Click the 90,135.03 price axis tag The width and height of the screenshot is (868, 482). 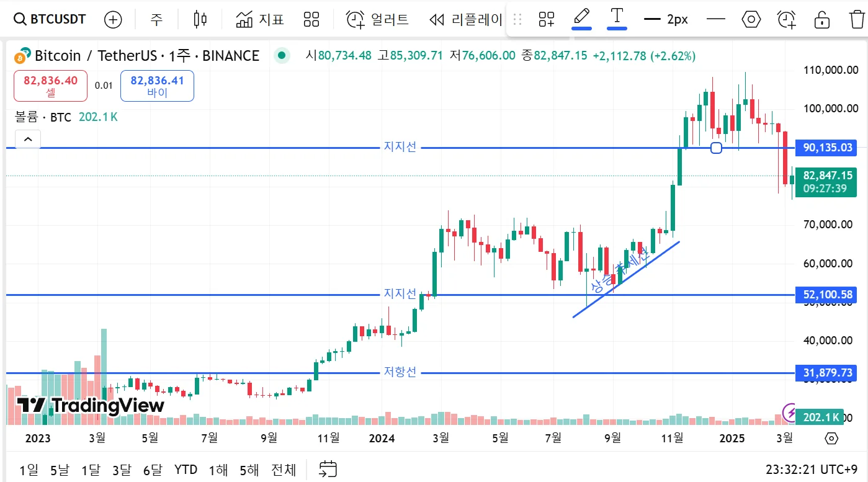(828, 148)
